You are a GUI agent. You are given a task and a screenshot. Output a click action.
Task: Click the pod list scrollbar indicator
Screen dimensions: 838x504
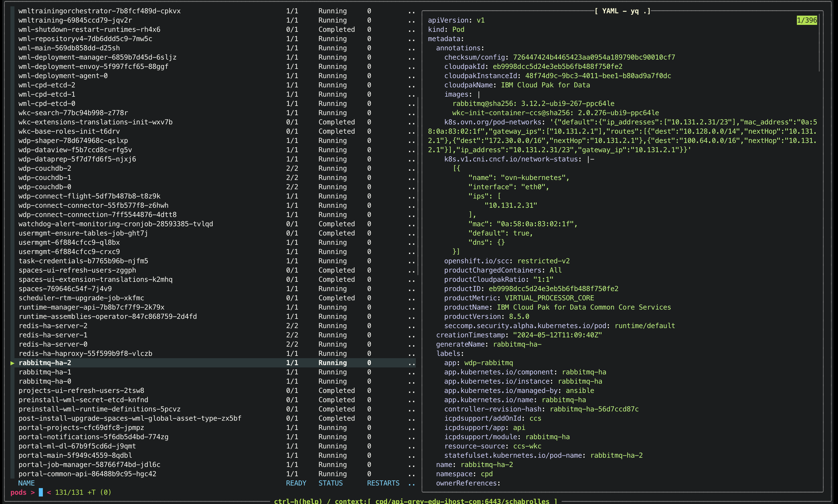click(418, 186)
